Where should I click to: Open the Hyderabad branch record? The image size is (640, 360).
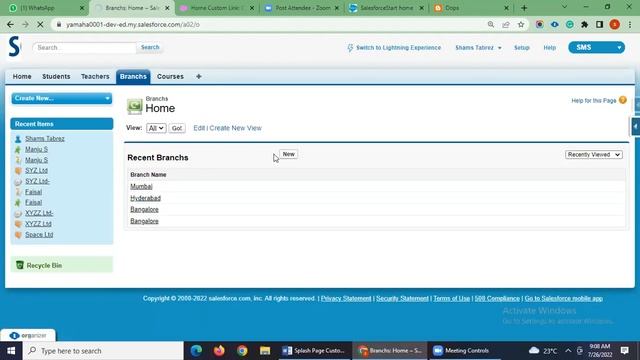[x=145, y=198]
